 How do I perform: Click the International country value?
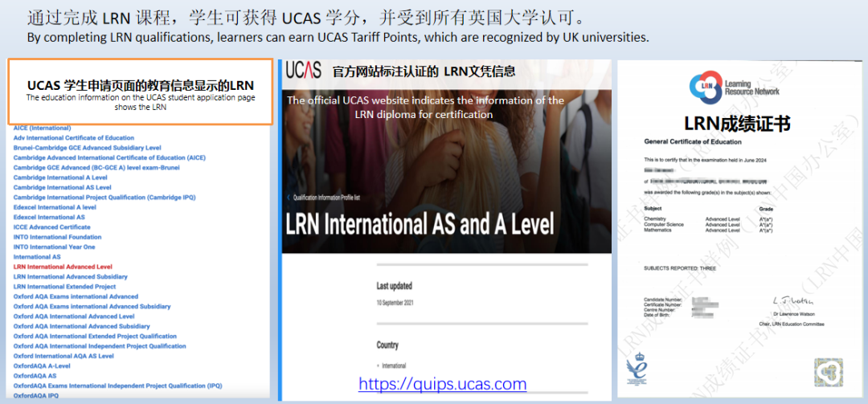pyautogui.click(x=394, y=365)
